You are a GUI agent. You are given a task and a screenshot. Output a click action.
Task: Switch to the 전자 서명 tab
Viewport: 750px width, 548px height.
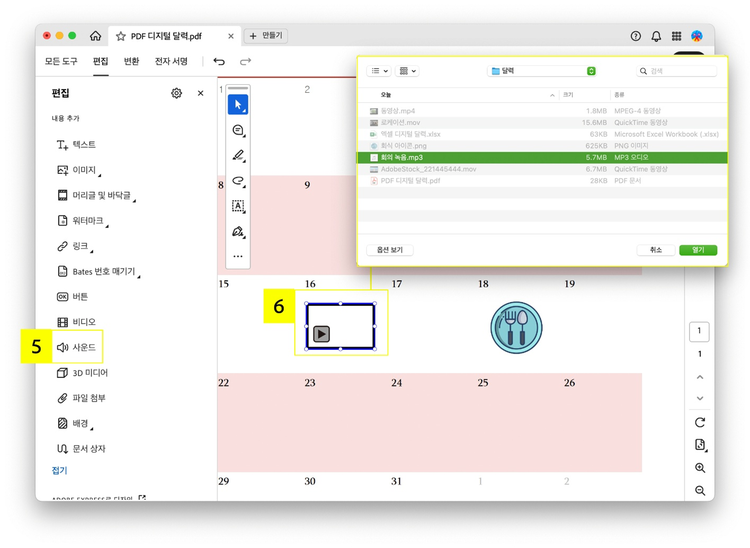[x=171, y=61]
